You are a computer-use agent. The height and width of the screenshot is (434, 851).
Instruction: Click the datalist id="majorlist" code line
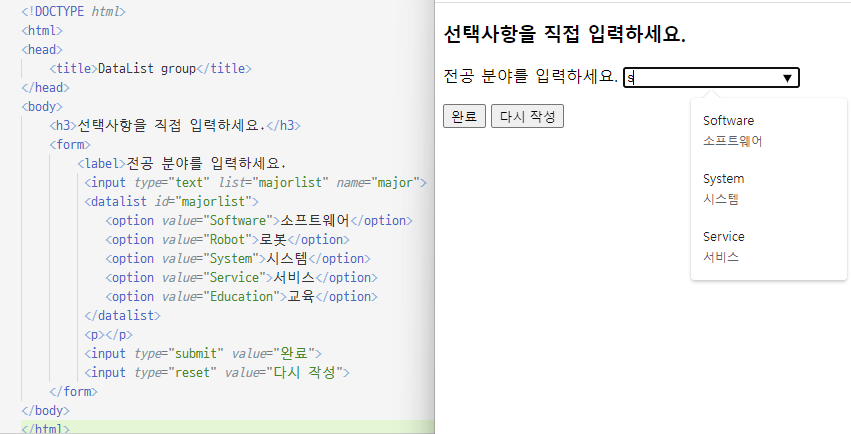click(x=172, y=201)
